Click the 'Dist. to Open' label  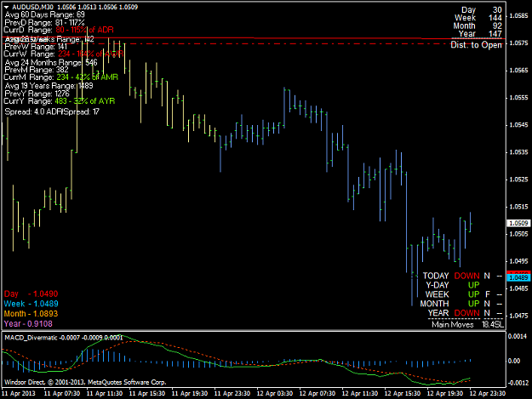click(x=476, y=45)
